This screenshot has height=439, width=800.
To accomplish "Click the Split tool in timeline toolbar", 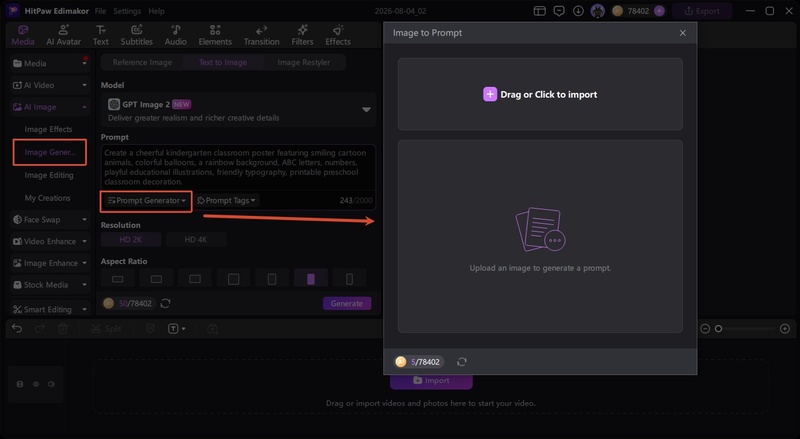I will coord(106,329).
